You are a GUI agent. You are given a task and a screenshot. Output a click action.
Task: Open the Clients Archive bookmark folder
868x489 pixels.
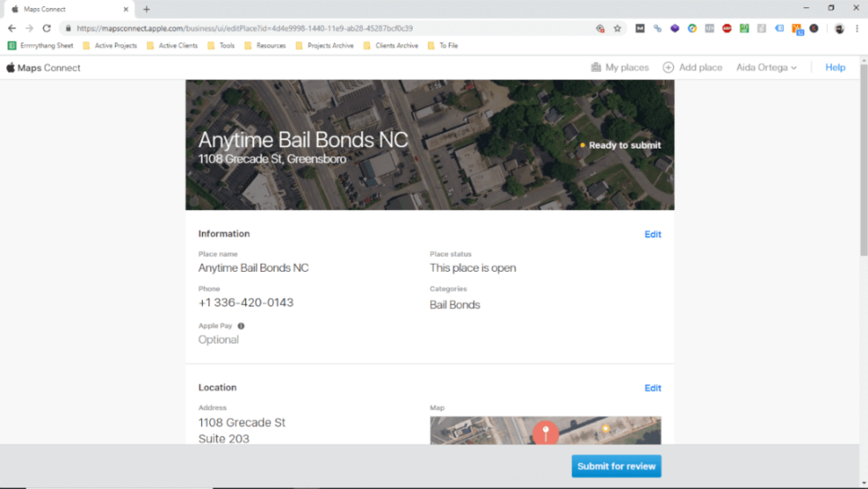pos(391,45)
